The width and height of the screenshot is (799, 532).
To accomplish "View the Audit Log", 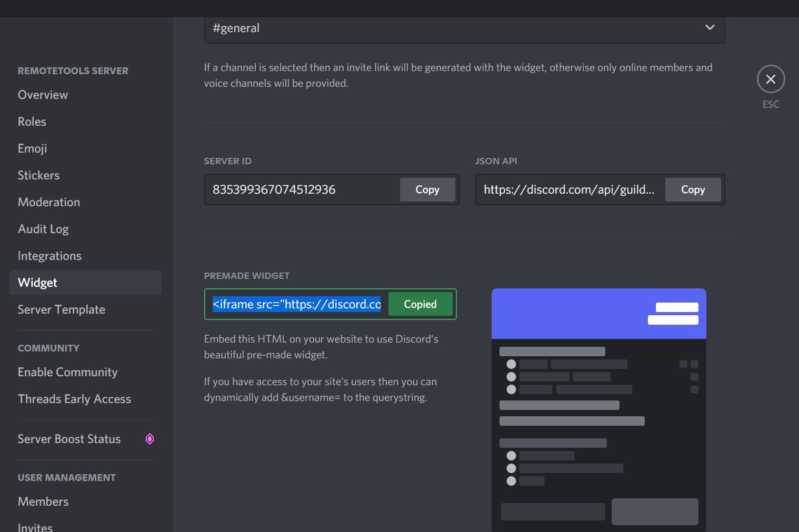I will coord(85,229).
